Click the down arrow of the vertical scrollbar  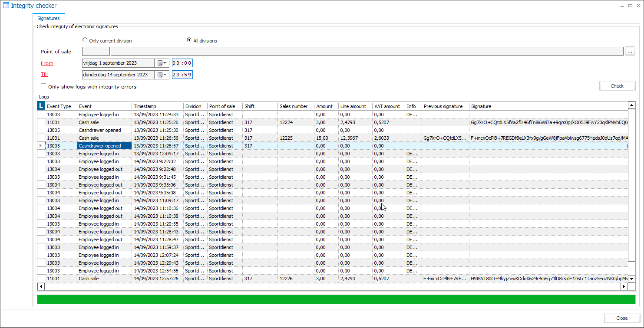pyautogui.click(x=632, y=278)
